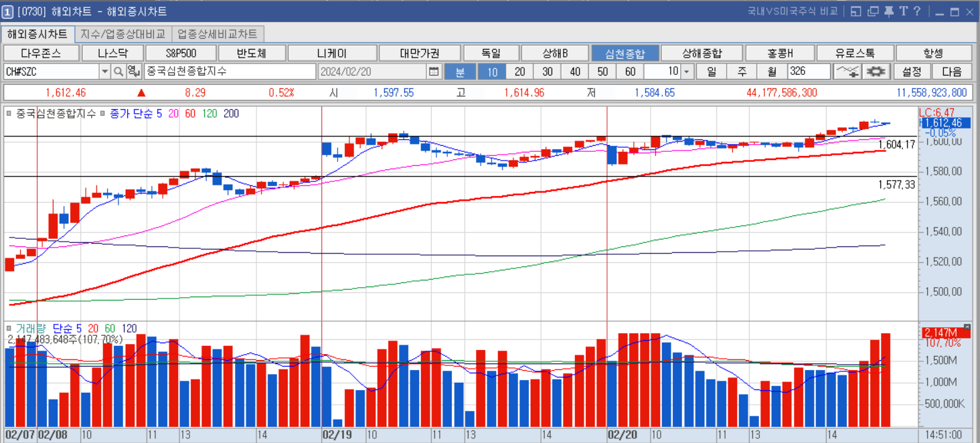Switch to monthly chart with 월 button
The image size is (980, 443).
(x=772, y=72)
